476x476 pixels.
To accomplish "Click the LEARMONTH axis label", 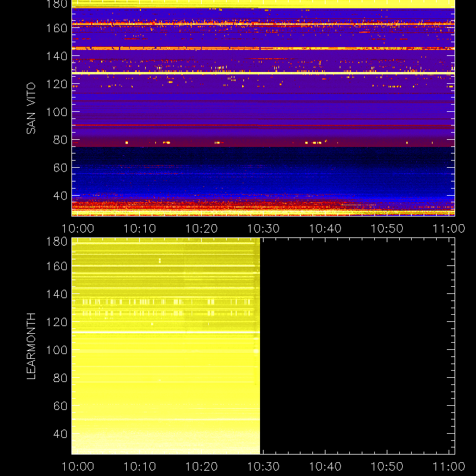I will pyautogui.click(x=31, y=346).
